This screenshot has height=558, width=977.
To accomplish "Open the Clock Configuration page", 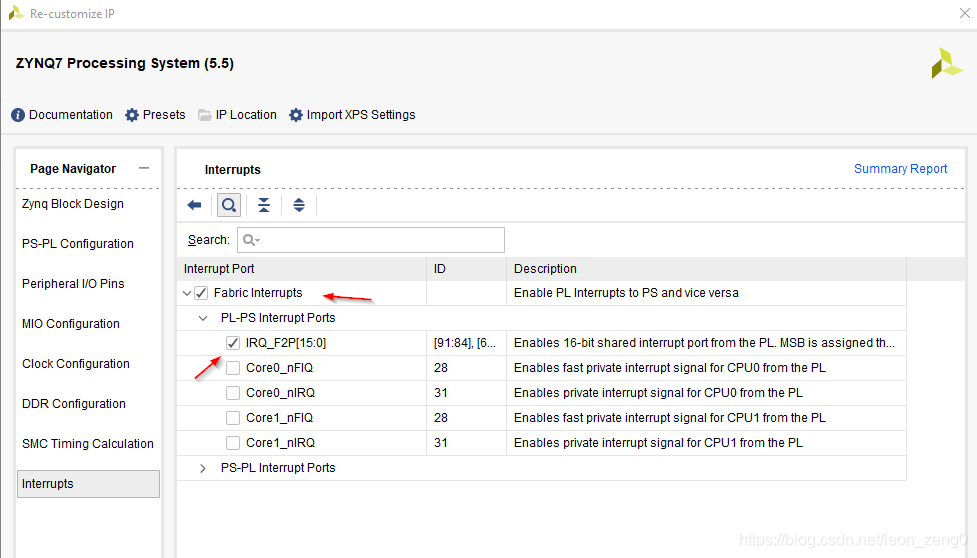I will [x=76, y=364].
